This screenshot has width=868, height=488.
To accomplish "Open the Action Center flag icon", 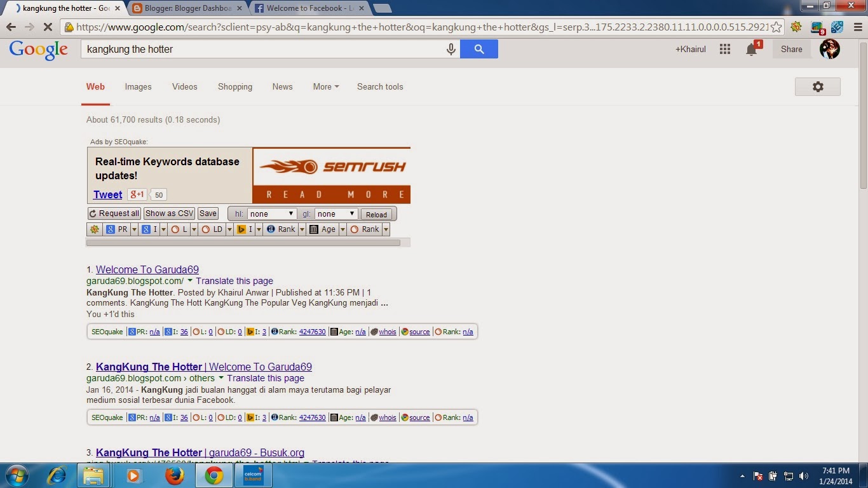I will coord(758,476).
